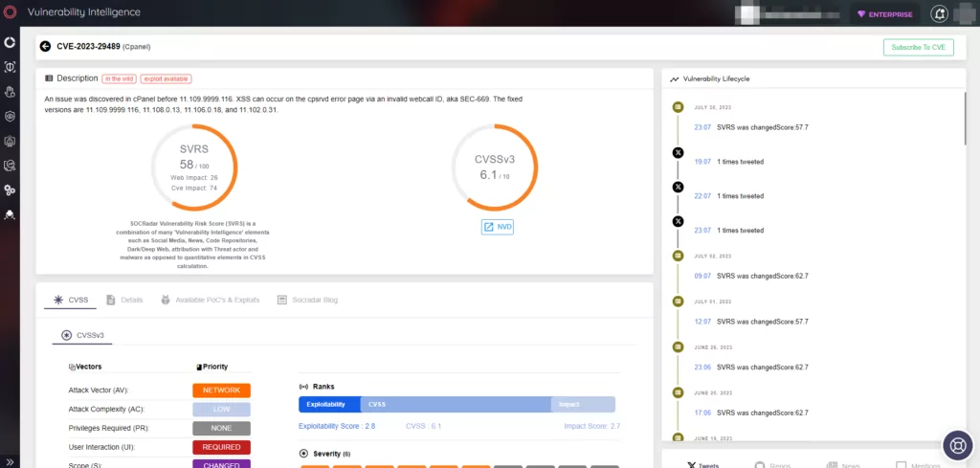
Task: Click the timeline marker beside JULY 02, 2023
Action: [678, 256]
